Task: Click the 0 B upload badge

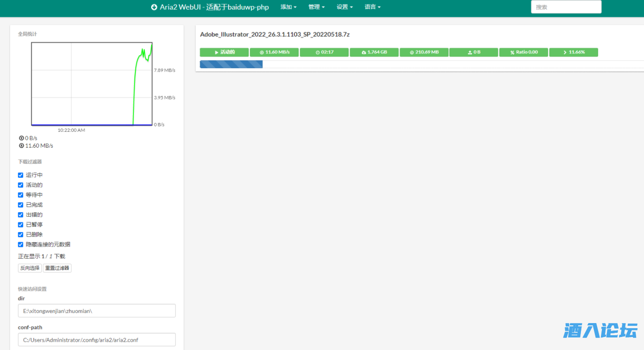Action: (473, 52)
